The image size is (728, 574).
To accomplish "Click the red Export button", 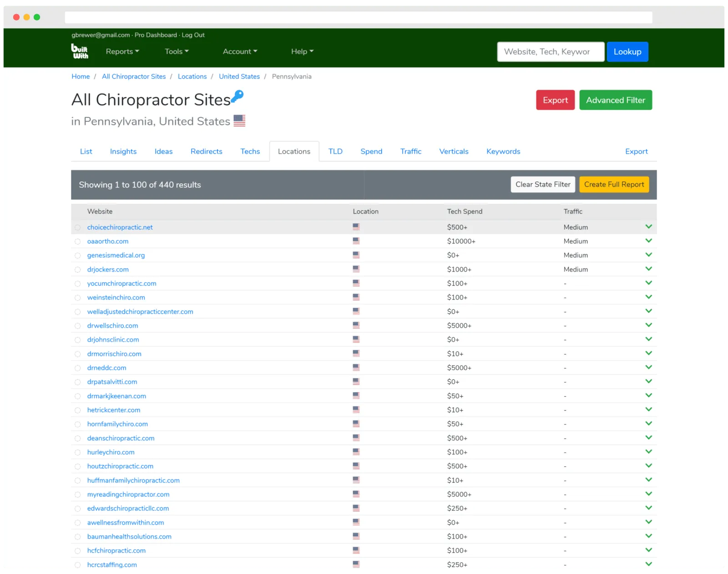I will (x=555, y=100).
